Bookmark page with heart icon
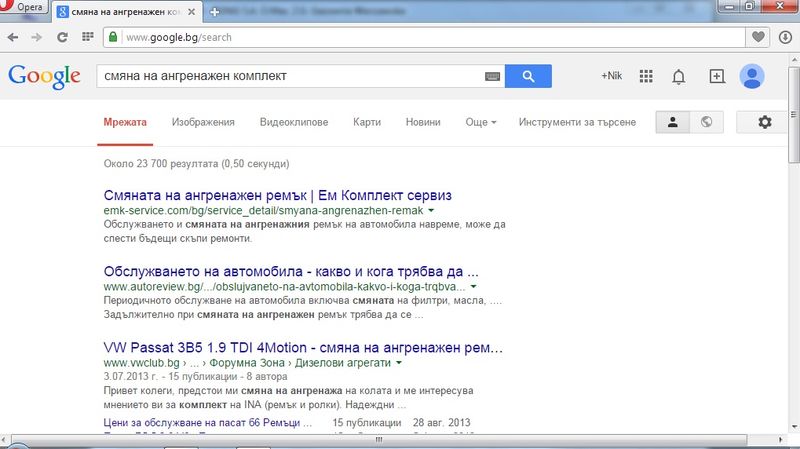 point(759,37)
